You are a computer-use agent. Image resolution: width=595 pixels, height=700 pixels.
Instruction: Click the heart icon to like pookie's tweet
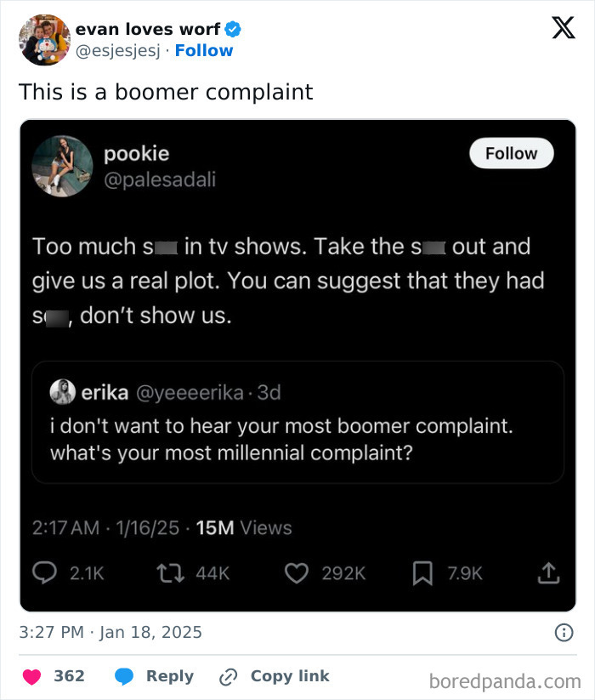coord(297,573)
